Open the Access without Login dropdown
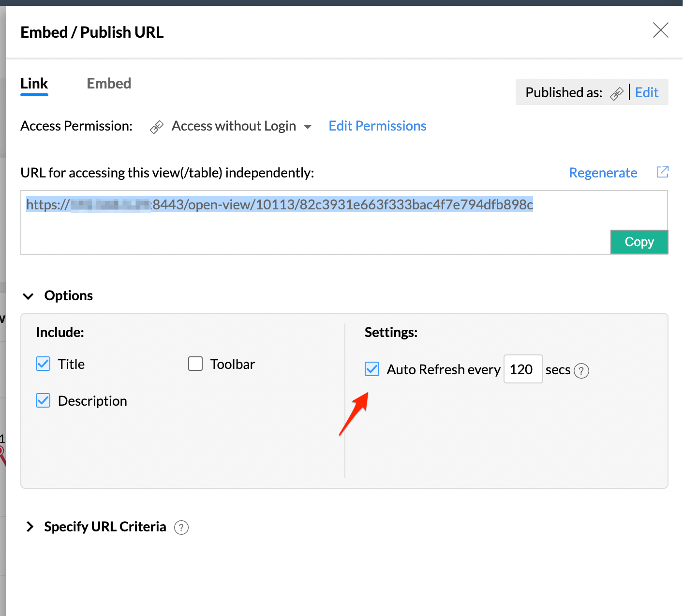This screenshot has height=616, width=683. (x=307, y=127)
